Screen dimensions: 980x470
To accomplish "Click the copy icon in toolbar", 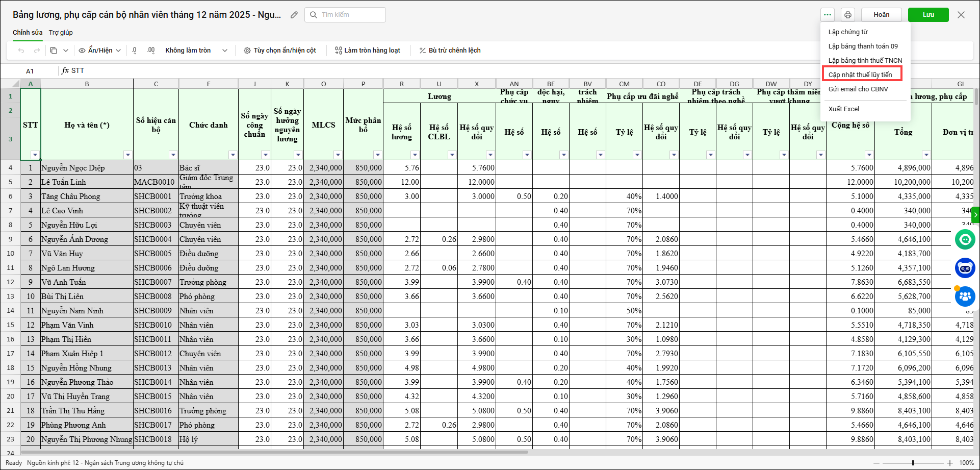I will click(x=54, y=51).
